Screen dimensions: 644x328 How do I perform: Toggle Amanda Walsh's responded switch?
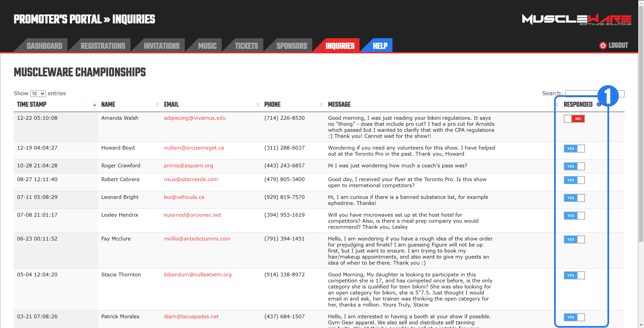(574, 119)
